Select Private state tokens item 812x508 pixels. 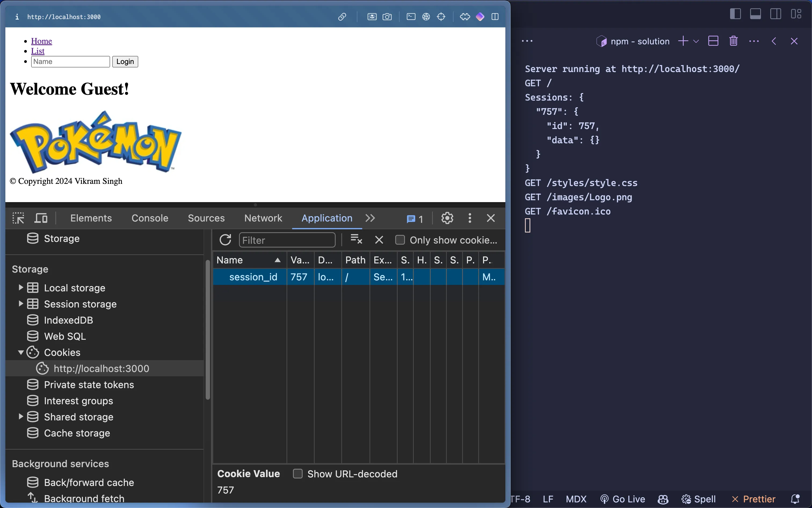tap(89, 385)
